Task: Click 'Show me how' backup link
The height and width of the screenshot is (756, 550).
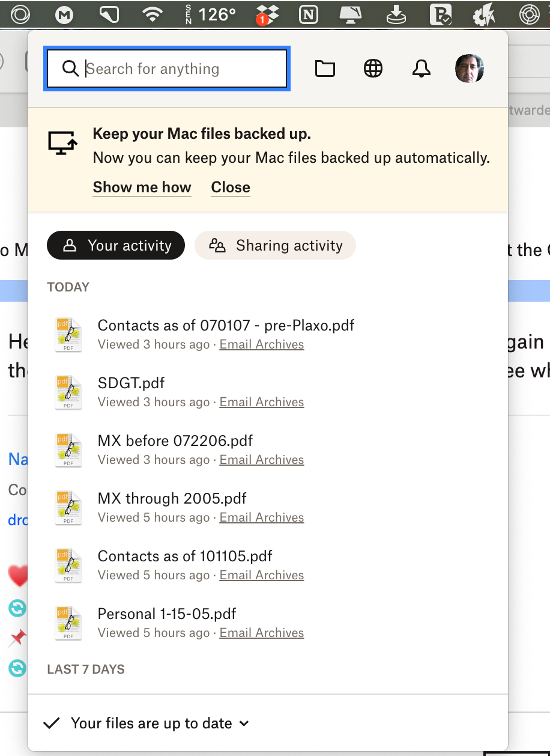Action: coord(142,187)
